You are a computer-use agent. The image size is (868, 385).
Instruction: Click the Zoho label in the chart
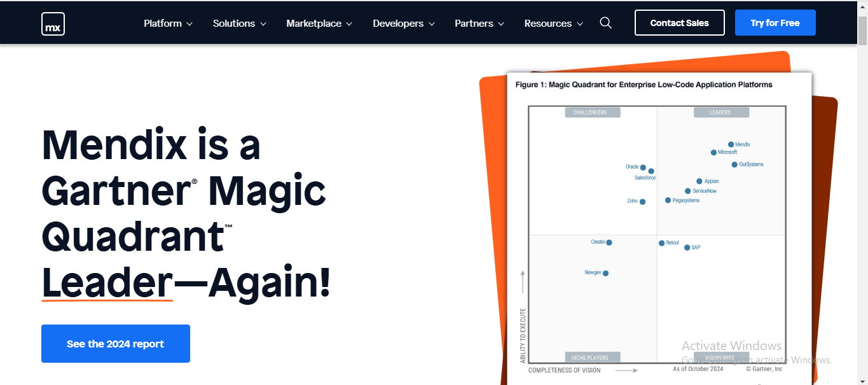[x=632, y=201]
